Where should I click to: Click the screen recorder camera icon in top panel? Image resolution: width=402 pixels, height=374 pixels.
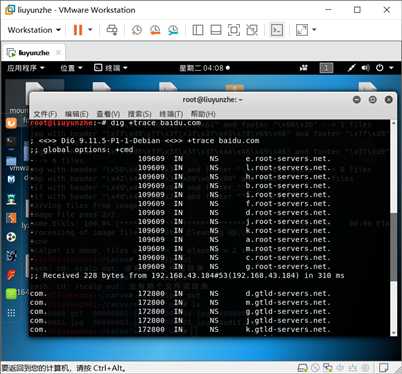click(304, 68)
